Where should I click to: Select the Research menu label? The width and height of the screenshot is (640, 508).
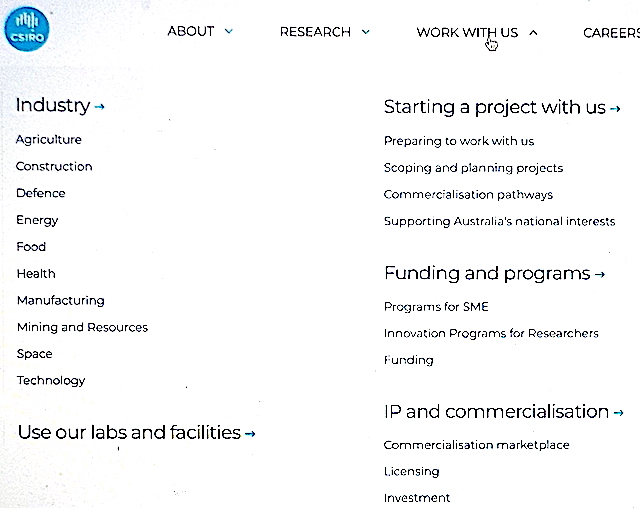[315, 32]
